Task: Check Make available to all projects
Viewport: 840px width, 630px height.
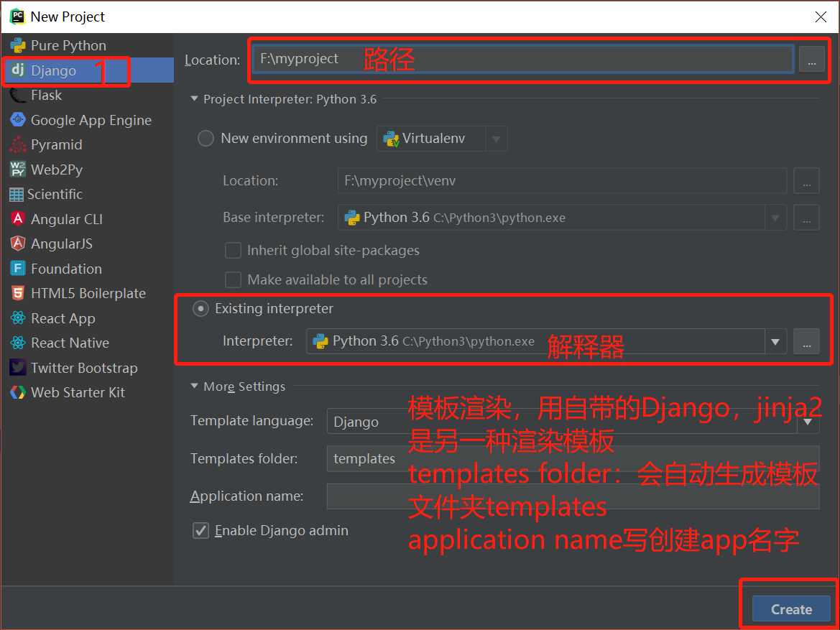Action: [233, 279]
